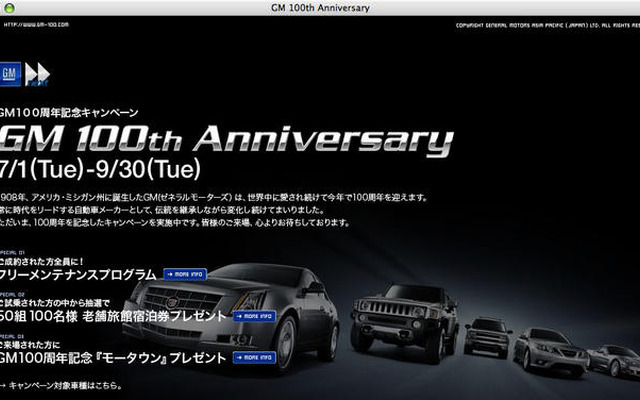The width and height of the screenshot is (640, 400).
Task: Click the 50組 100名様 老舗旅館宿泊券プレゼント text
Action: click(113, 316)
